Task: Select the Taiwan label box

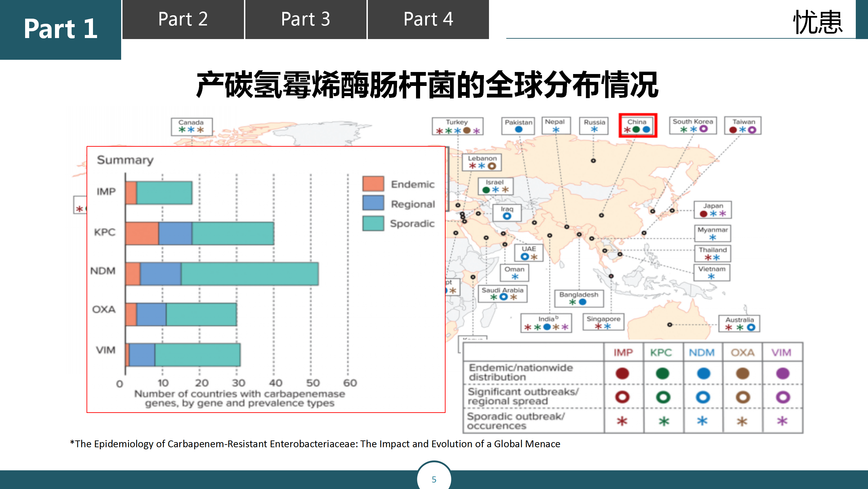Action: 743,125
